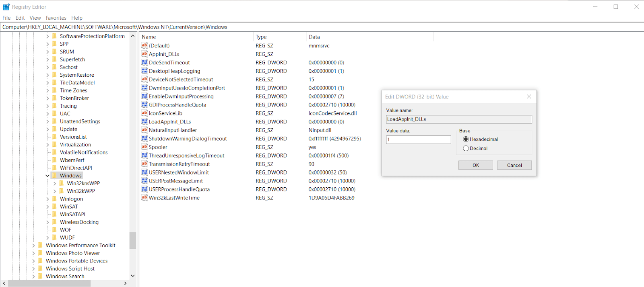Click the USERNestedWindowLimit DWORD icon
The image size is (644, 287).
144,172
